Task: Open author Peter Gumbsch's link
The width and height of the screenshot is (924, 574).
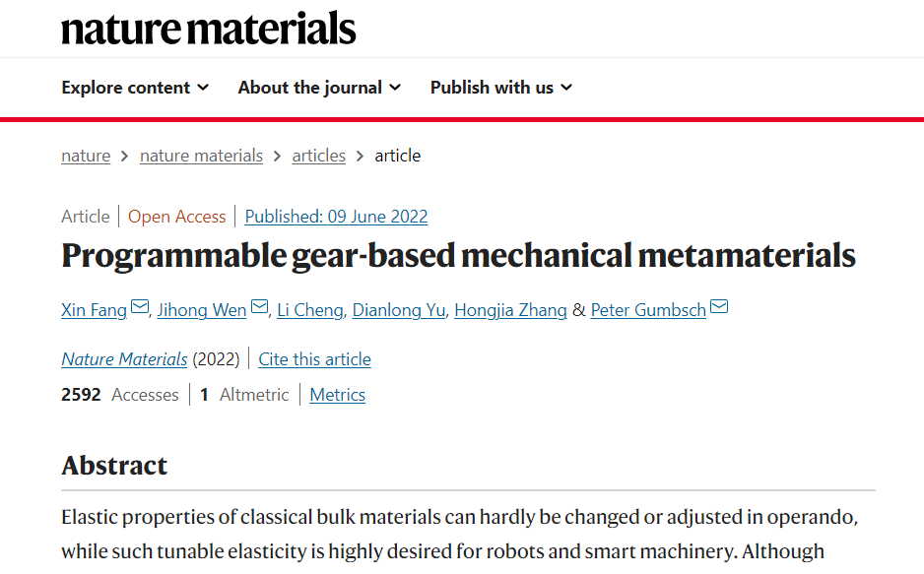Action: (648, 310)
